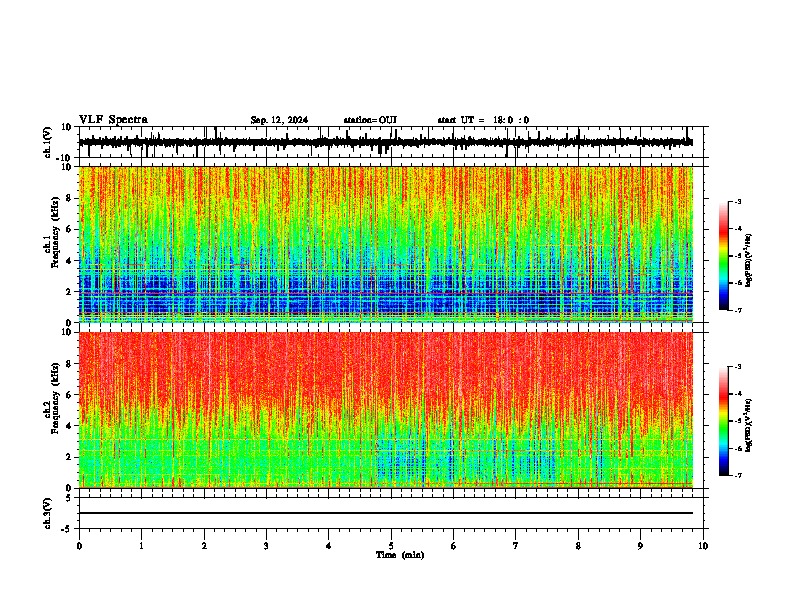Screen dimensions: 792x612
Task: Click the ch.1 waveform trace panel
Action: click(391, 142)
